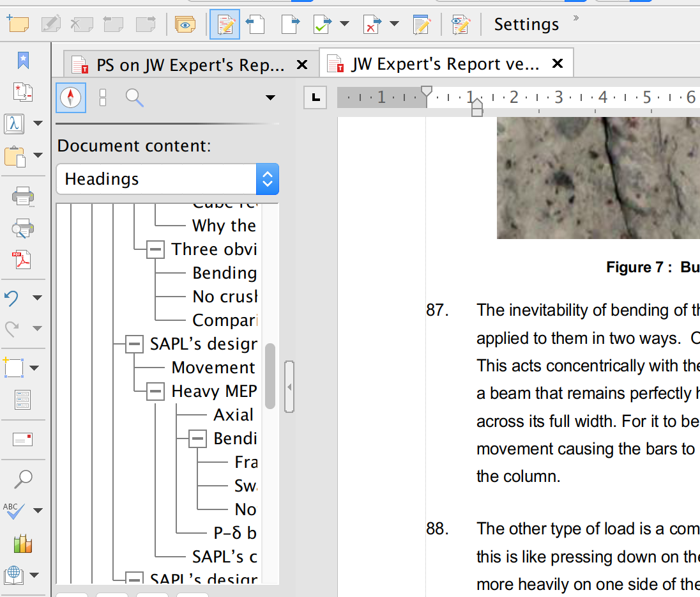
Task: Click the bookmark icon in left toolbar
Action: pos(23,60)
